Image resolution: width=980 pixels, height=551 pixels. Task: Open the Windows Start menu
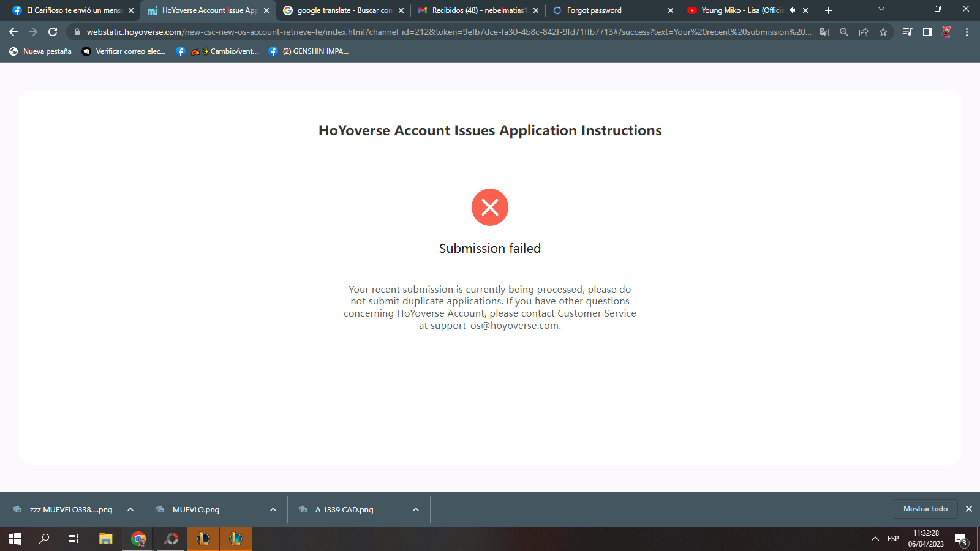15,539
